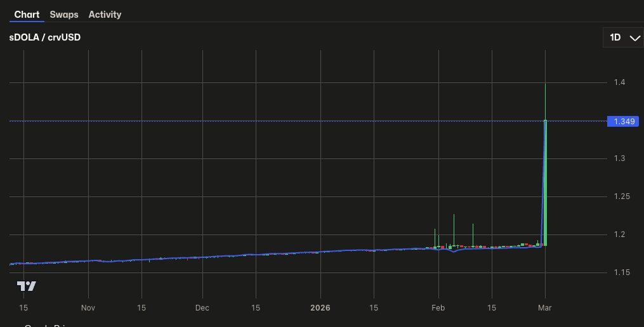Click the tall green March candle
644x327 pixels.
pos(546,183)
